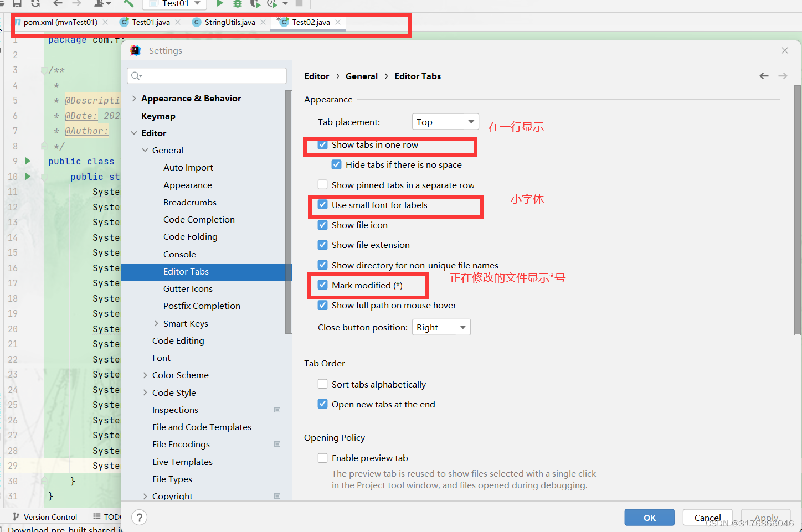Go forward in settings history arrow
Viewport: 802px width, 532px height.
point(783,76)
